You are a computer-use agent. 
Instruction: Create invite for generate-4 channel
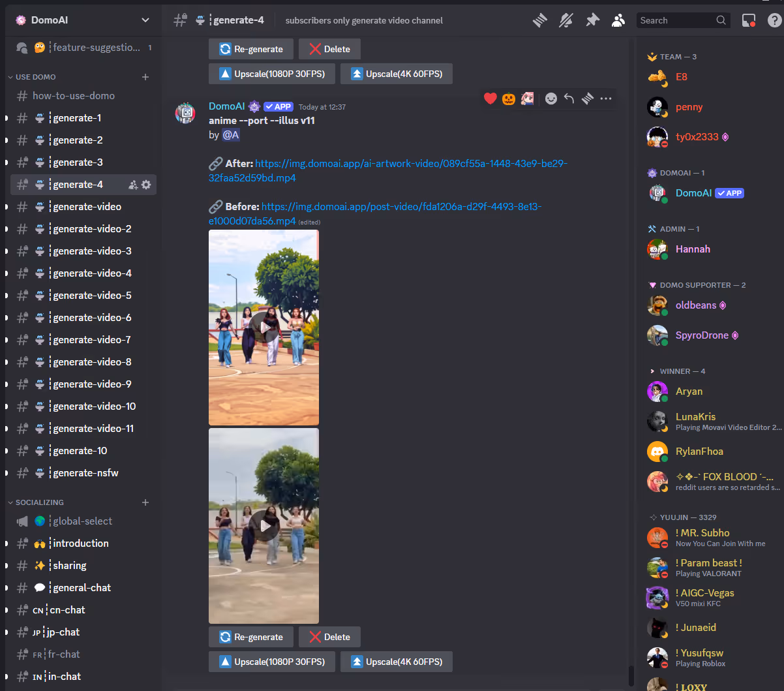(133, 185)
